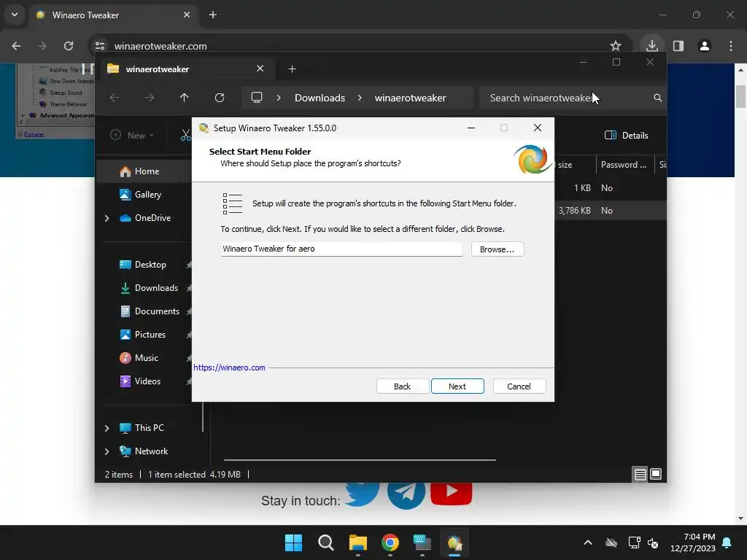
Task: Open Chrome from the taskbar
Action: pyautogui.click(x=390, y=542)
